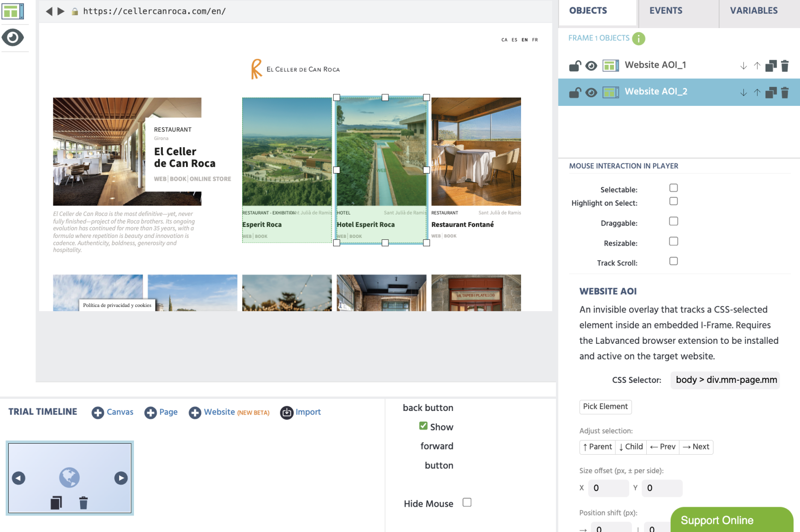Duplicate the Website AOI_1 object
The height and width of the screenshot is (532, 800).
tap(771, 66)
